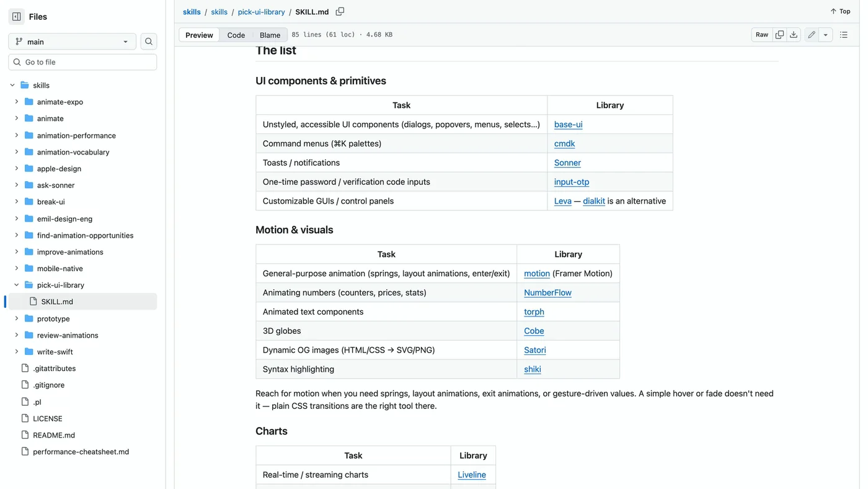868x489 pixels.
Task: Open the LICENSE file in the tree
Action: 48,418
